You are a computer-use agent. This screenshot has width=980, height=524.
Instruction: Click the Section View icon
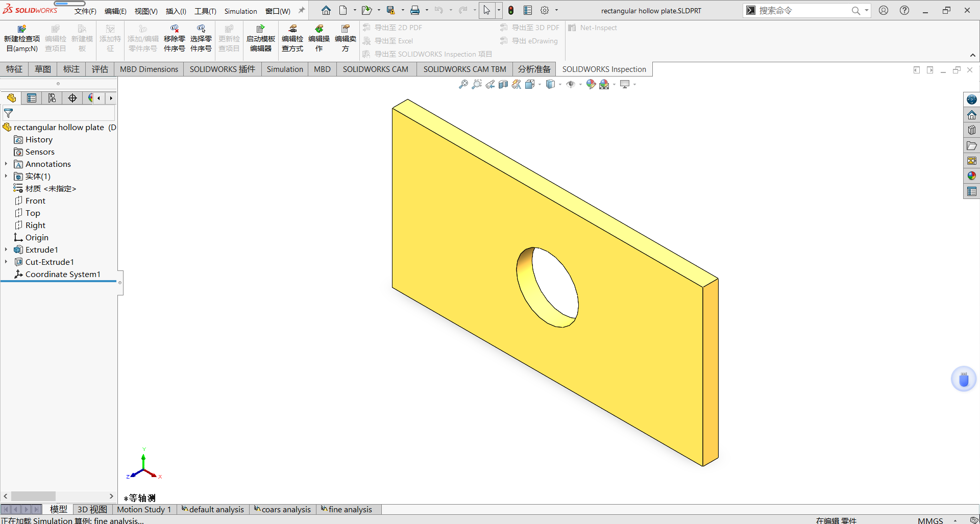(x=503, y=85)
